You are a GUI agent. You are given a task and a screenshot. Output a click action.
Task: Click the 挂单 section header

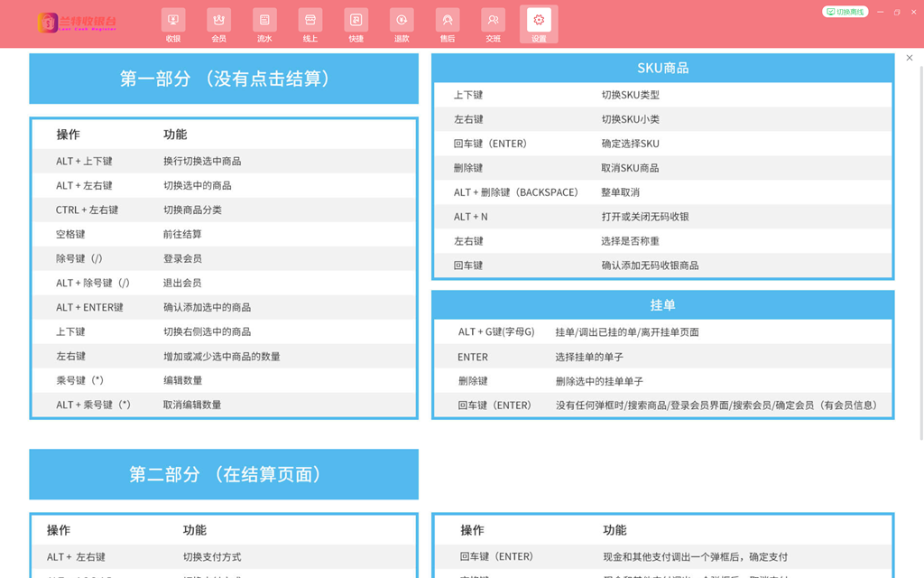point(662,305)
